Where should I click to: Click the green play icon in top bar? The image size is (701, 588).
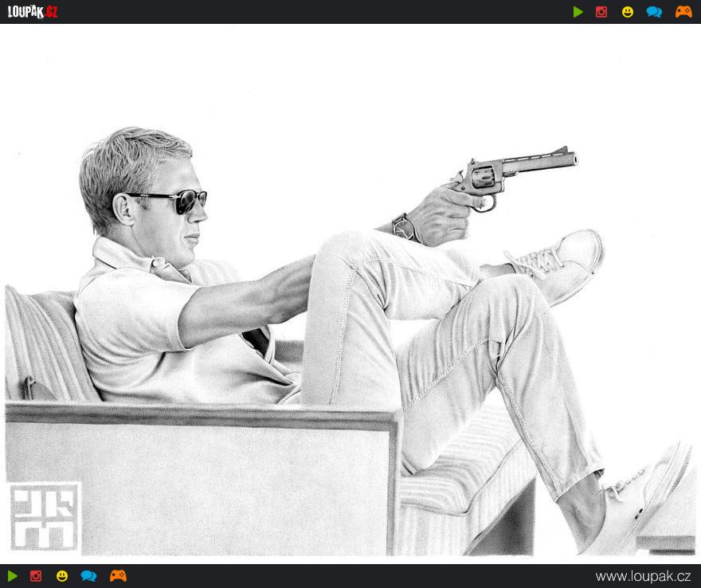coord(578,12)
